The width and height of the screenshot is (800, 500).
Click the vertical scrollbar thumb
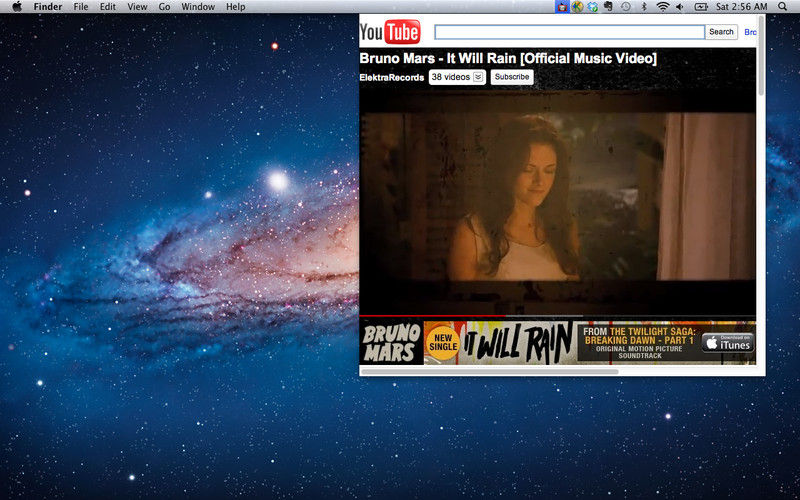point(761,55)
